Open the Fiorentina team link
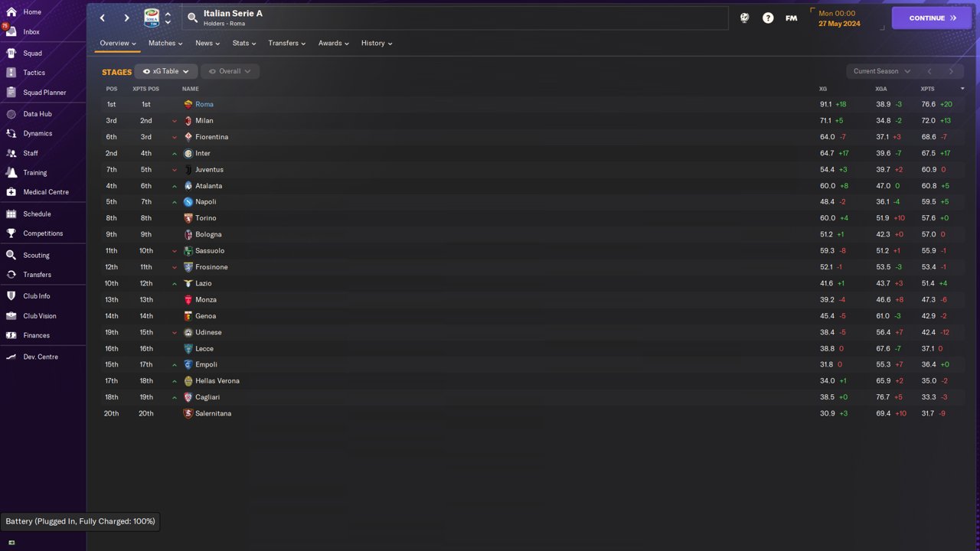 tap(211, 137)
